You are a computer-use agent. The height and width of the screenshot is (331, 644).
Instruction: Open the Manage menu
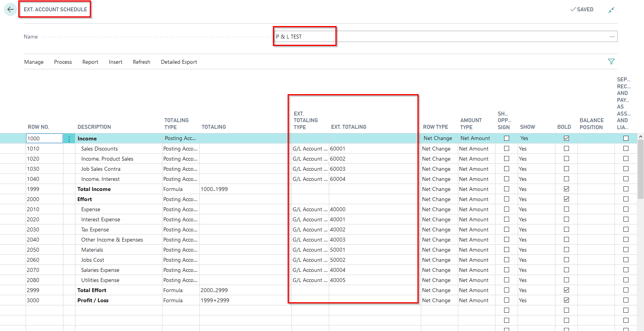tap(34, 62)
